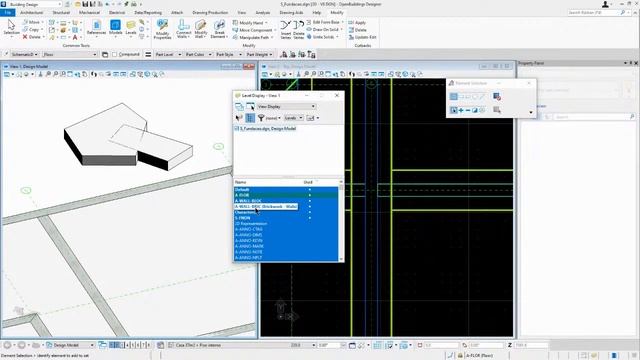The height and width of the screenshot is (360, 640).
Task: Click the Modify Hand tool
Action: 250,23
